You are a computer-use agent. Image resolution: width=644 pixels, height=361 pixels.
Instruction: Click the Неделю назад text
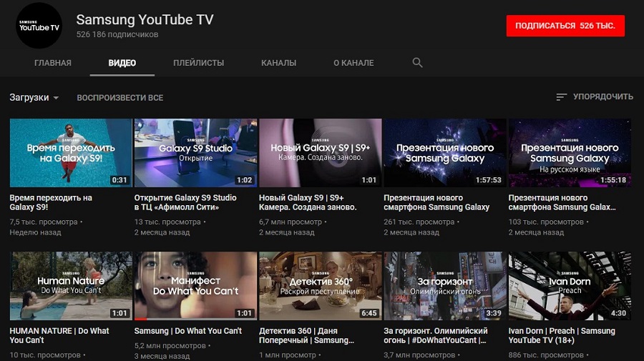(x=35, y=232)
